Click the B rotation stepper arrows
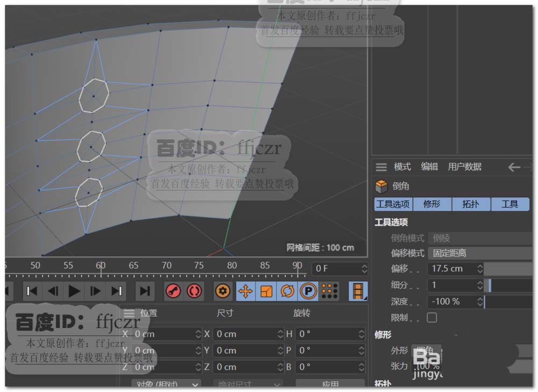The height and width of the screenshot is (392, 538). [x=362, y=367]
